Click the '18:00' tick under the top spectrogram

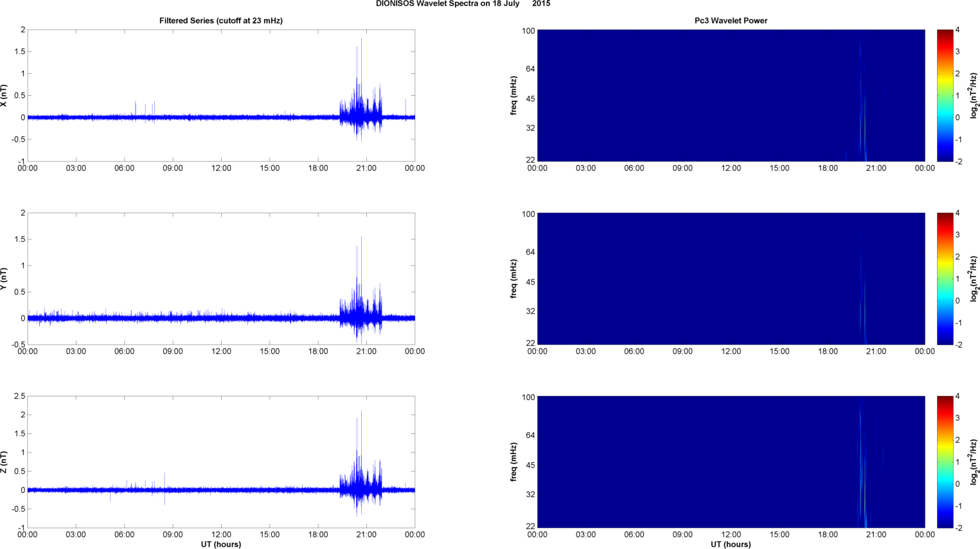(828, 168)
